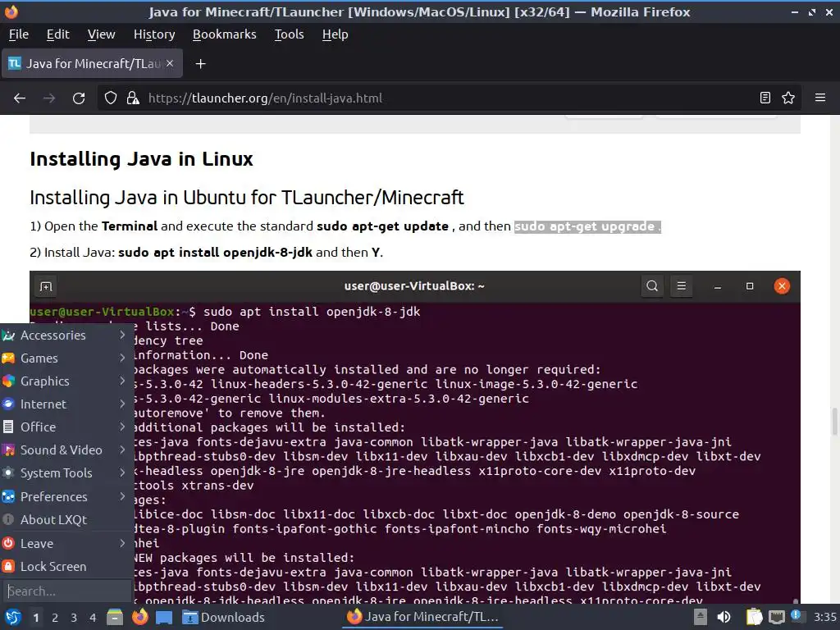The height and width of the screenshot is (630, 840).
Task: Open the Tools menu
Action: (x=290, y=34)
